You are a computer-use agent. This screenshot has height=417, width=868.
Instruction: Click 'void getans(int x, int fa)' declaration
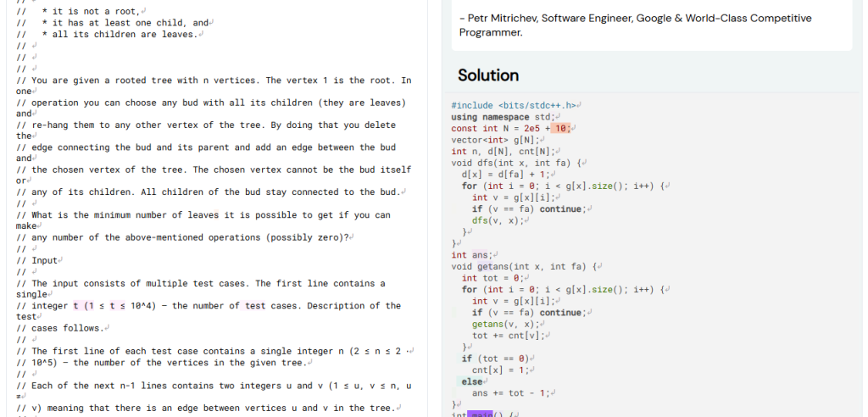[524, 266]
